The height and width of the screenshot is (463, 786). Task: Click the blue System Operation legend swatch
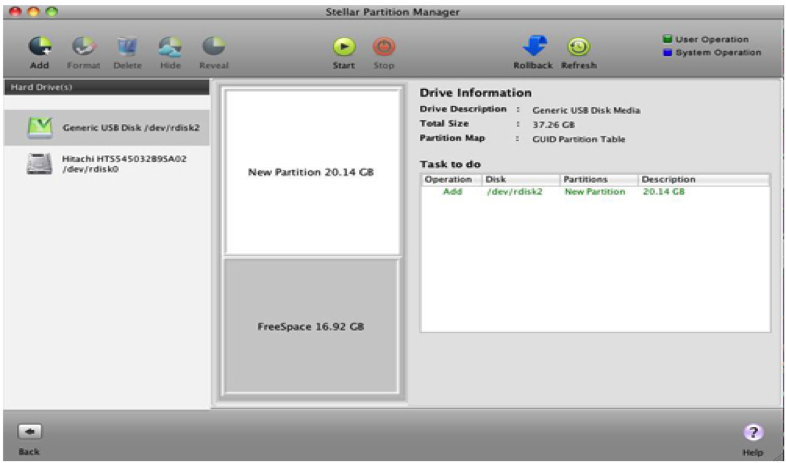(x=667, y=53)
